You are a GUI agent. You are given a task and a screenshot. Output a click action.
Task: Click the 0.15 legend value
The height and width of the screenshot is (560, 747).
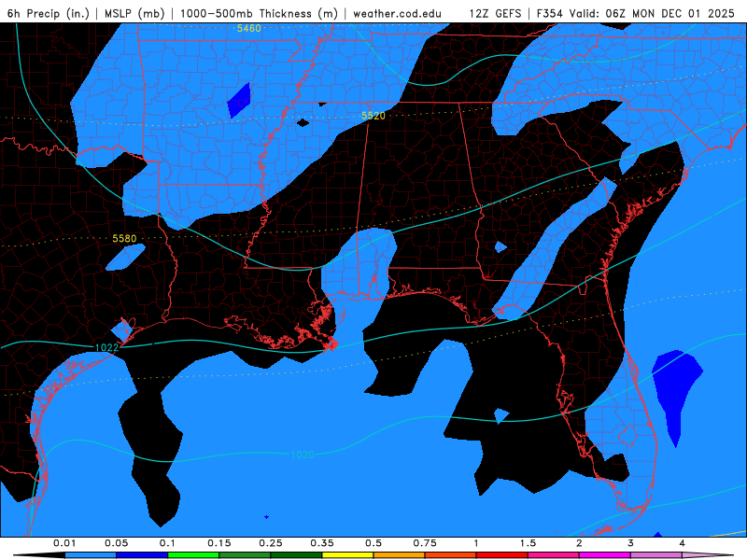tap(219, 543)
